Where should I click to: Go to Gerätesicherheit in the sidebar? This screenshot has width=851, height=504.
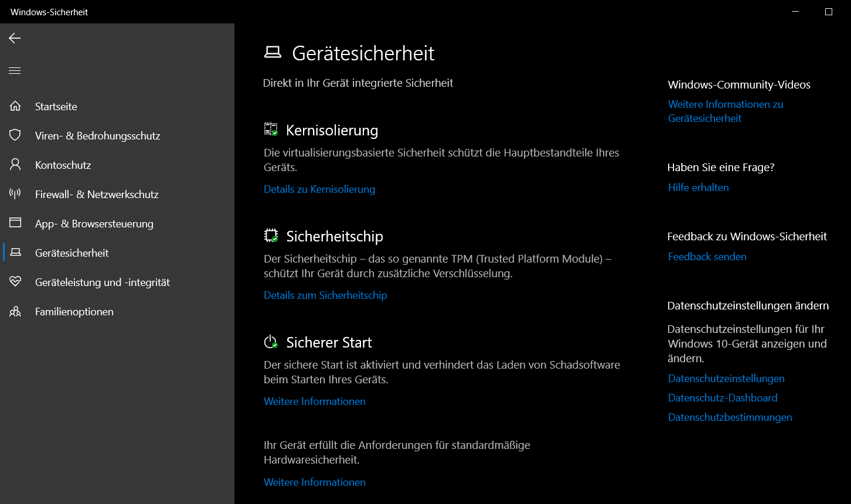click(72, 253)
